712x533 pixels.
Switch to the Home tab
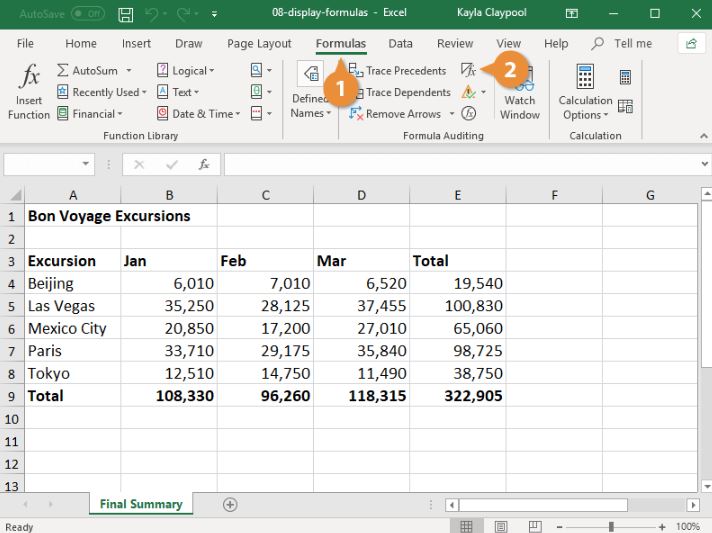click(81, 44)
